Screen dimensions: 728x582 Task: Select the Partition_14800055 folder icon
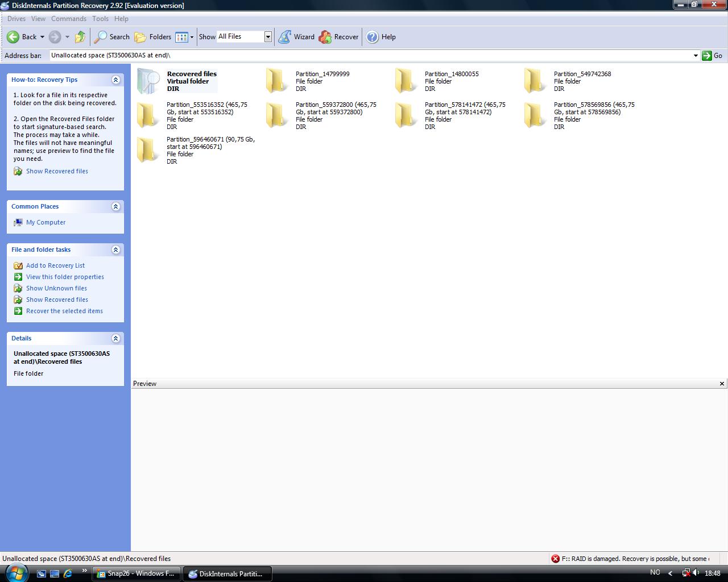(x=406, y=81)
